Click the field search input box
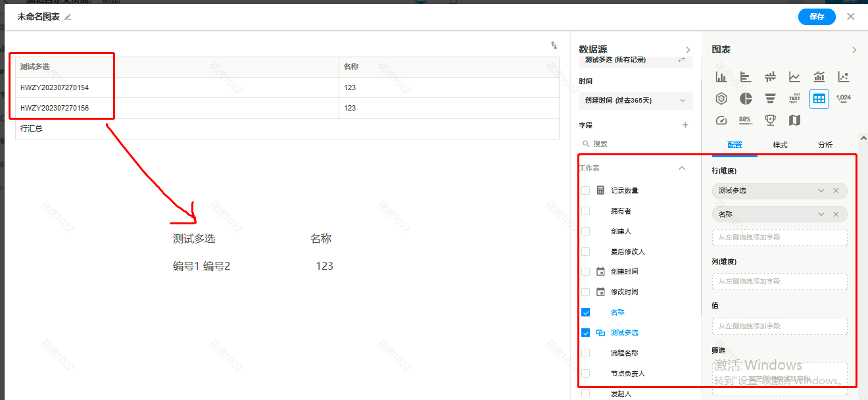 click(631, 142)
